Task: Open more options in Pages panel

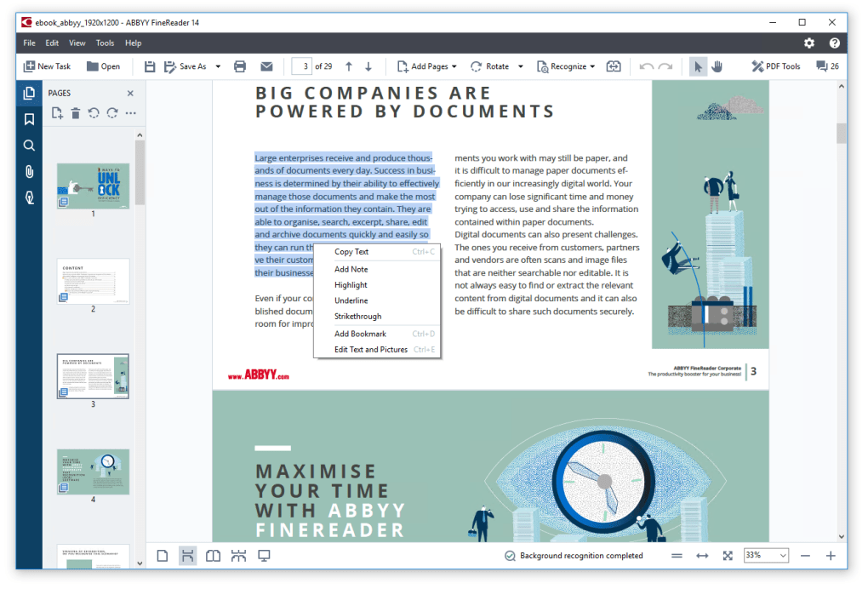Action: point(131,113)
